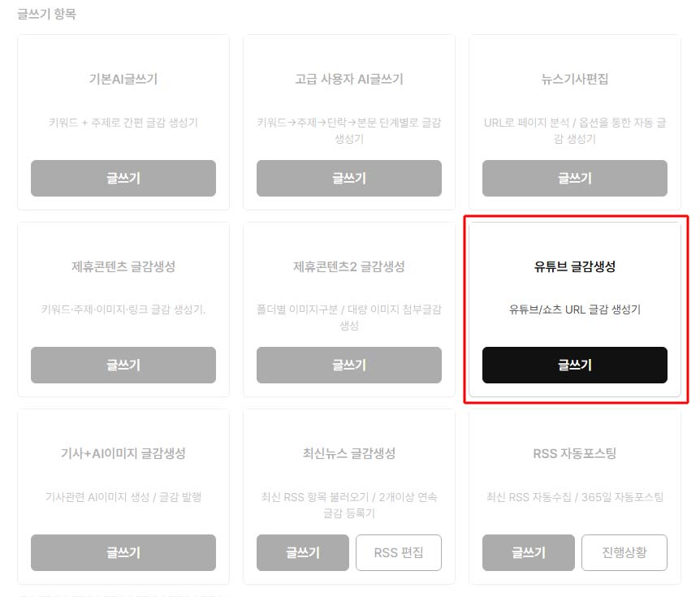The height and width of the screenshot is (597, 700).
Task: Click 글쓰기 button in 최신뉴스 글감생성 card
Action: 303,552
